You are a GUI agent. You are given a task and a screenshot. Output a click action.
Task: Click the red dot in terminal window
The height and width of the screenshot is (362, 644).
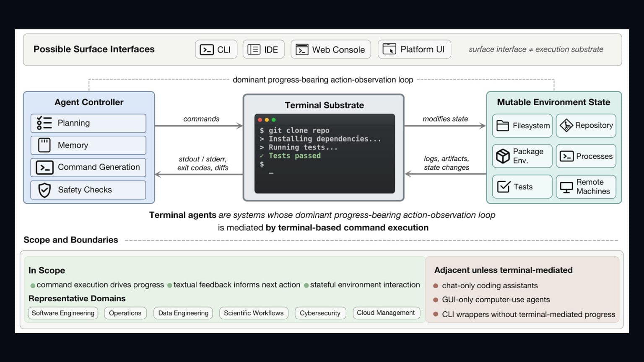point(260,120)
